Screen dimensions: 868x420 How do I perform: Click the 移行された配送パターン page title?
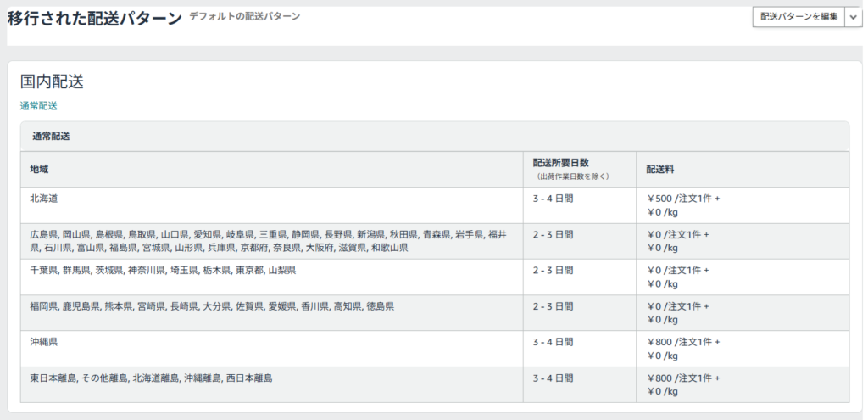click(x=94, y=19)
